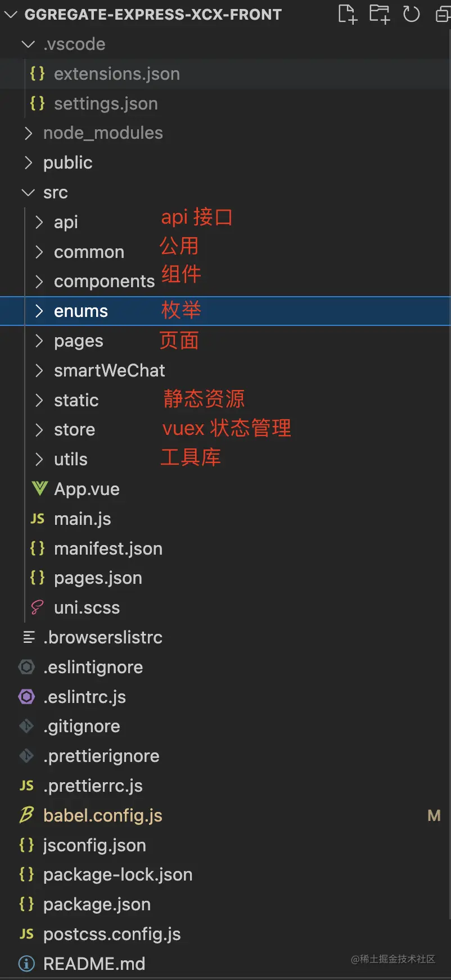Open uni.scss stylesheet file
The image size is (451, 980).
coord(87,607)
